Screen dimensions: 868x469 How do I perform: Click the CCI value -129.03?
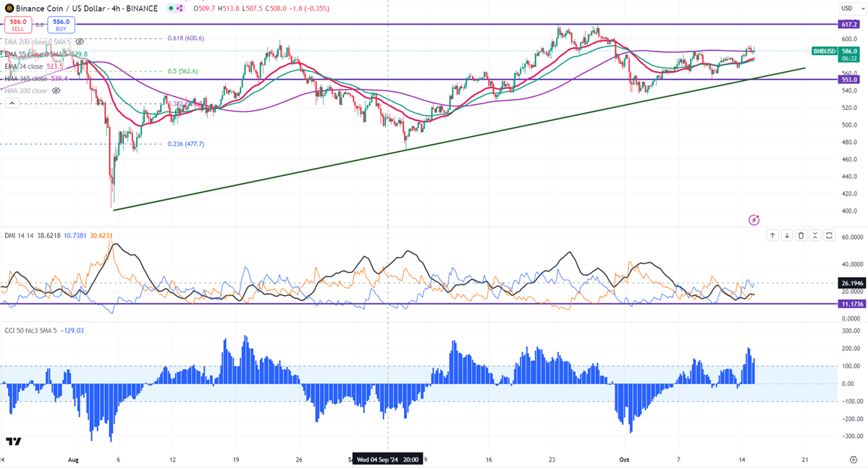(72, 331)
